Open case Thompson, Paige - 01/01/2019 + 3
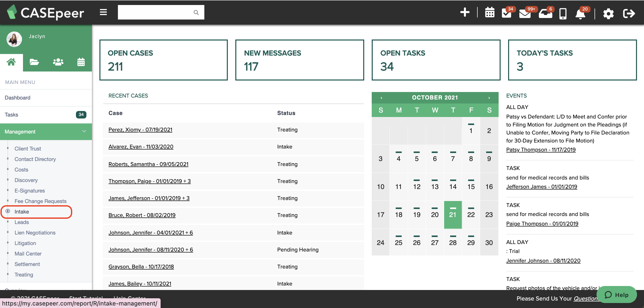Image resolution: width=644 pixels, height=308 pixels. pos(149,181)
